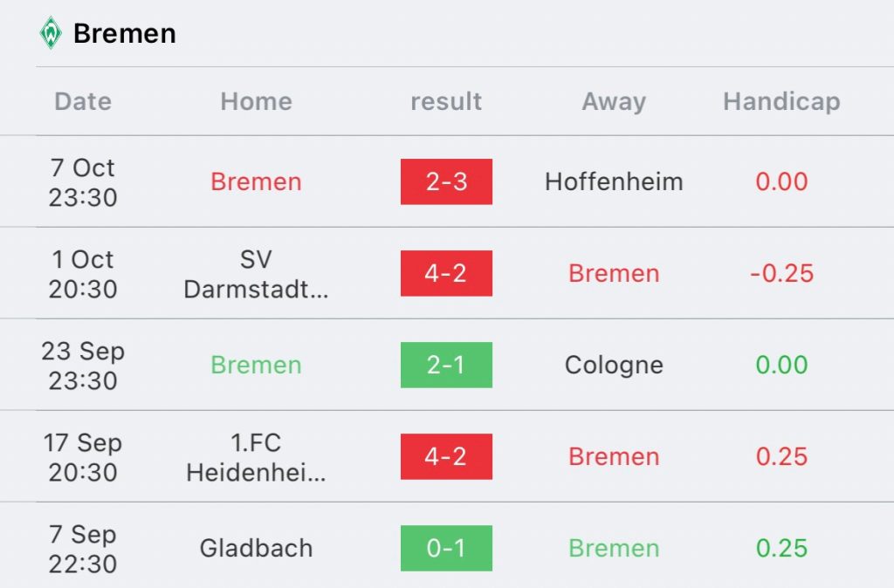The image size is (894, 588).
Task: Open the 4-2 result against 1.FC Heidenheim
Action: 446,457
